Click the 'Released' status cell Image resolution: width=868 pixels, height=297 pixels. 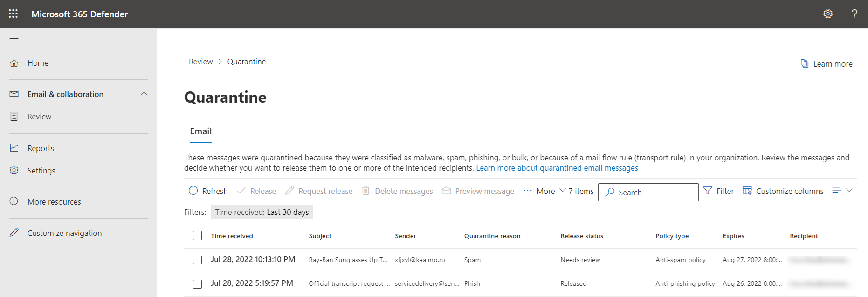[573, 283]
